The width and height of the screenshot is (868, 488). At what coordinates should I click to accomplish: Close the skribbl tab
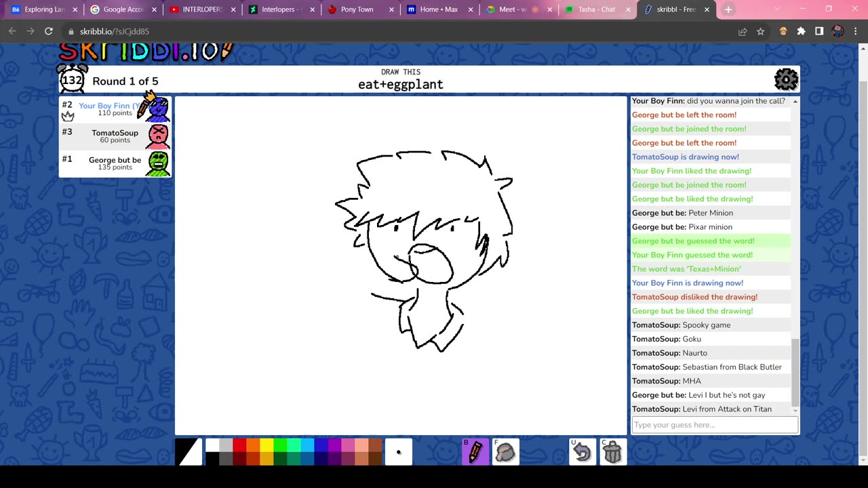point(707,9)
